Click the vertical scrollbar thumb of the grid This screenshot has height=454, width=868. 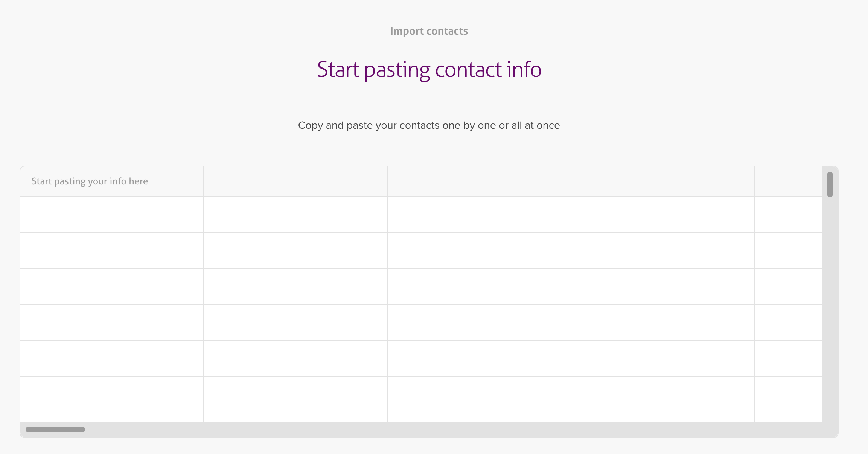(x=830, y=184)
